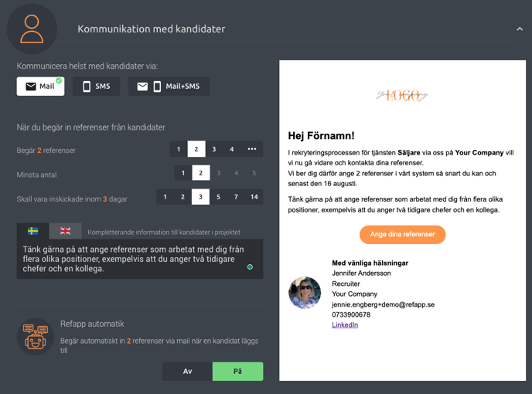Viewport: 532px width, 394px height.
Task: Turn Refapp automatik off with Av
Action: tap(187, 372)
